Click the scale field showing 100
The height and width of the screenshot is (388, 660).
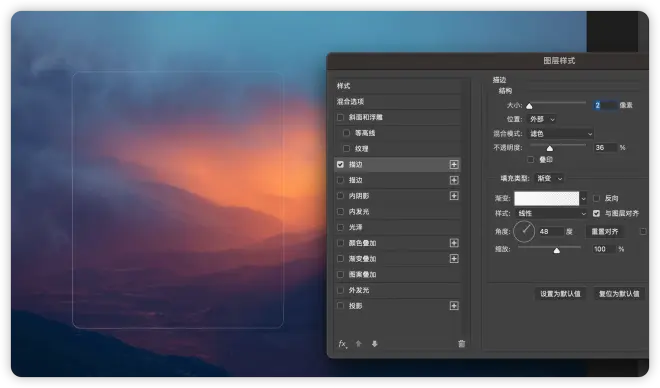pos(604,249)
